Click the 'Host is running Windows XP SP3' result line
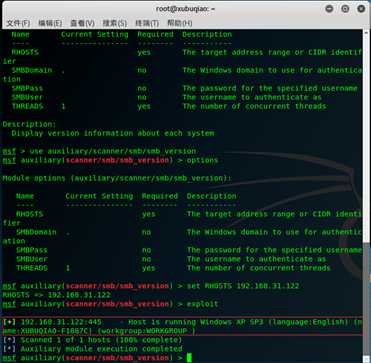The height and width of the screenshot is (363, 371). [x=182, y=322]
